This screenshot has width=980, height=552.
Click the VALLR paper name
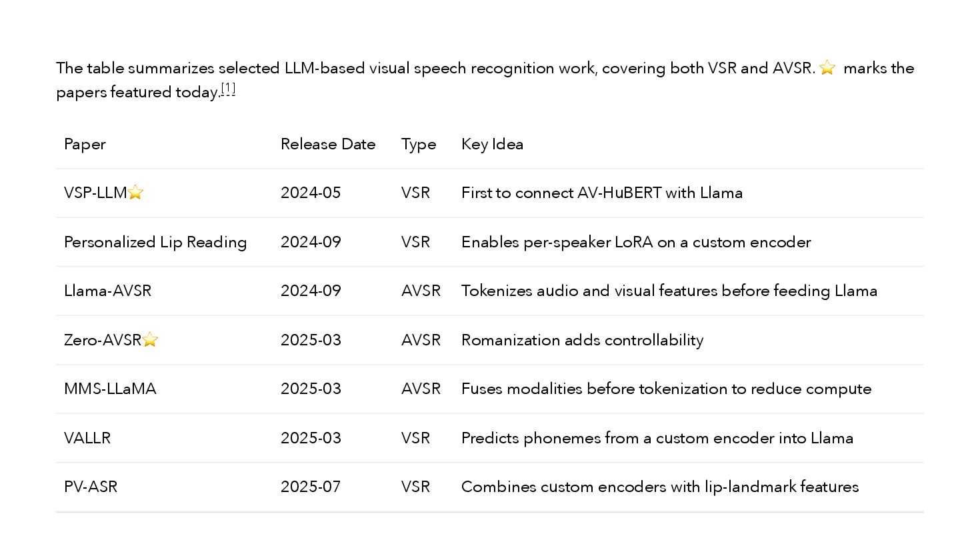(87, 438)
